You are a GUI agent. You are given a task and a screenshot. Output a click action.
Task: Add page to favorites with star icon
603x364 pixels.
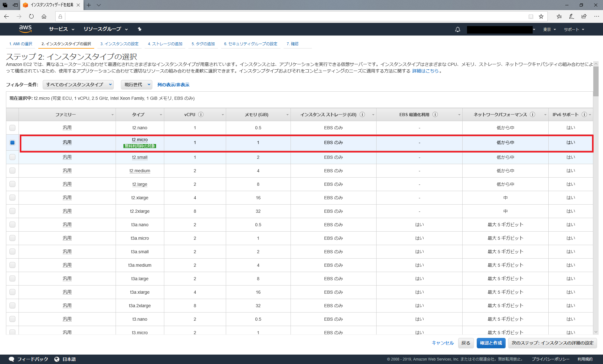tap(541, 16)
